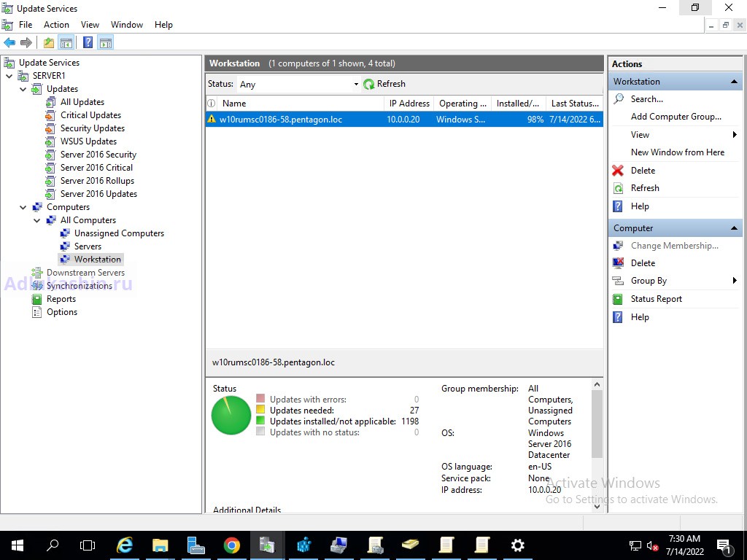Click Add Computer Group link

[x=676, y=117]
